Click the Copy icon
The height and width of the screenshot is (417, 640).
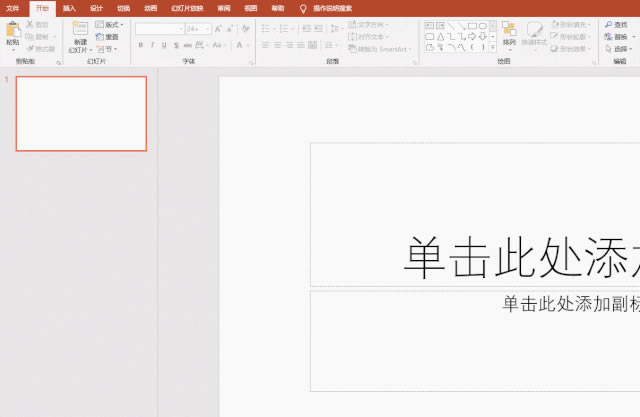(x=29, y=37)
